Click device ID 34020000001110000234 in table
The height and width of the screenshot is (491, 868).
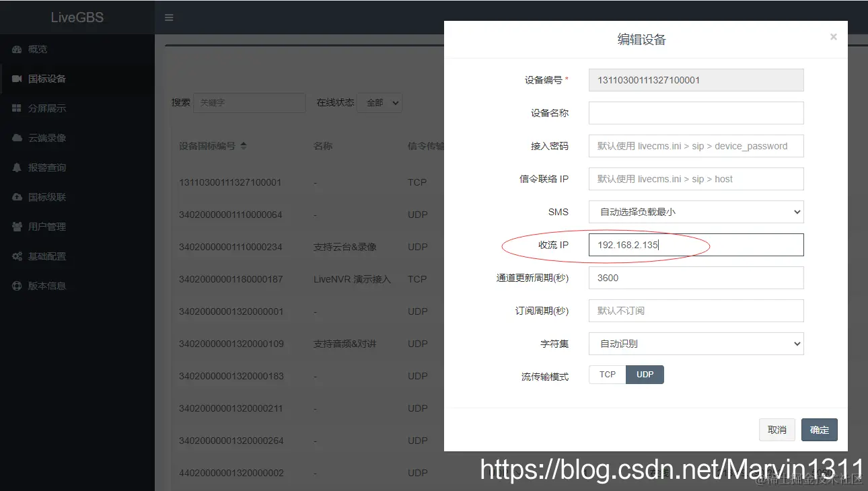231,247
